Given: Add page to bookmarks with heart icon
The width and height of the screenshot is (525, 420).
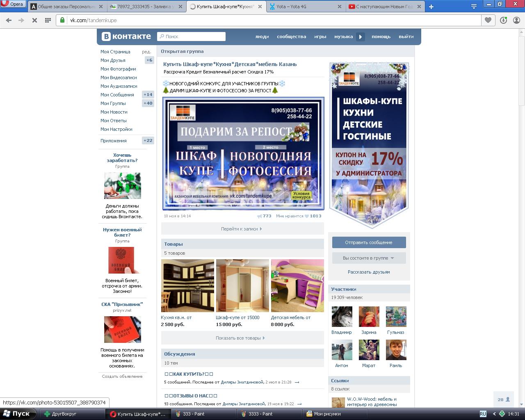Looking at the screenshot, I should (x=488, y=20).
